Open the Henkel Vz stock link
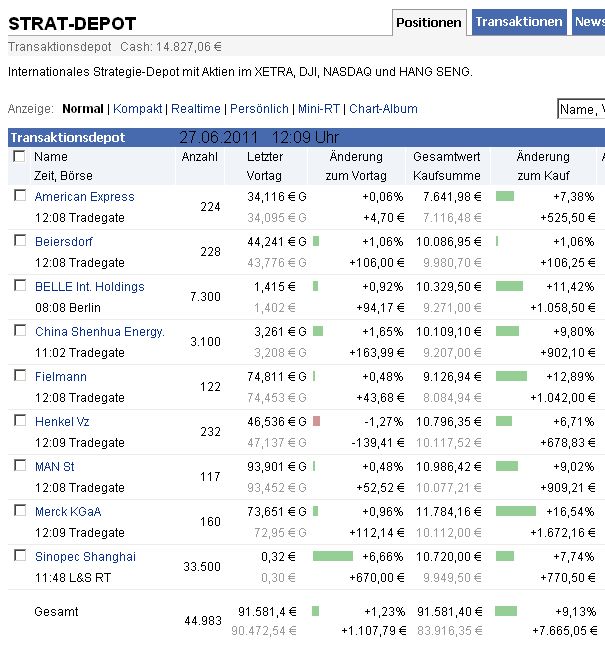Viewport: 605px width, 649px height. tap(62, 422)
